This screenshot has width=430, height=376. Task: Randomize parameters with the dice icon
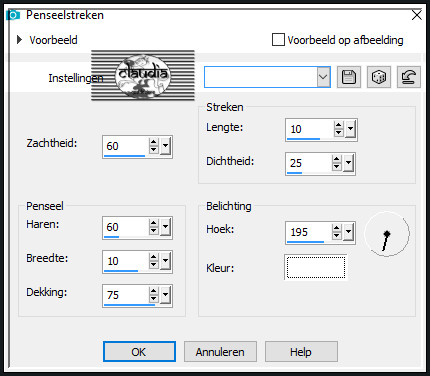coord(379,77)
